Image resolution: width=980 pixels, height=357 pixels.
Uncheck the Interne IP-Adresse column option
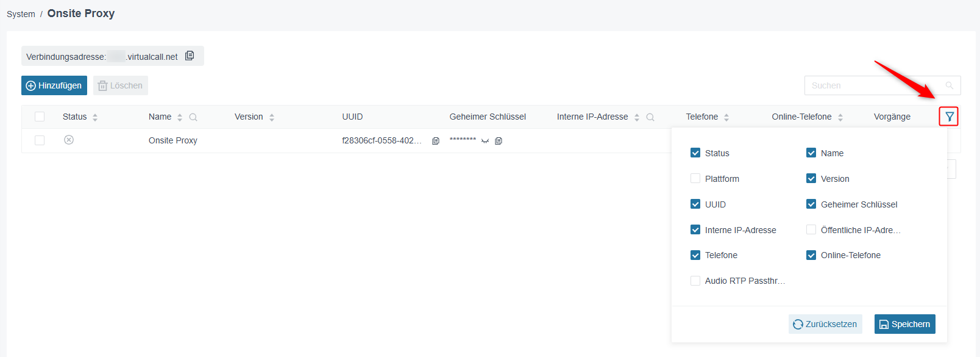[695, 229]
